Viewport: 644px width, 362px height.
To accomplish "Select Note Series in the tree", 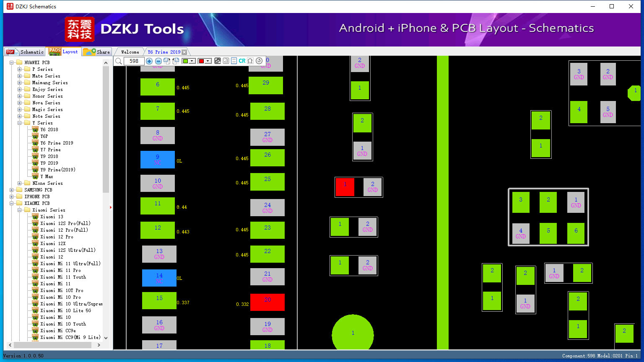I will [x=46, y=116].
